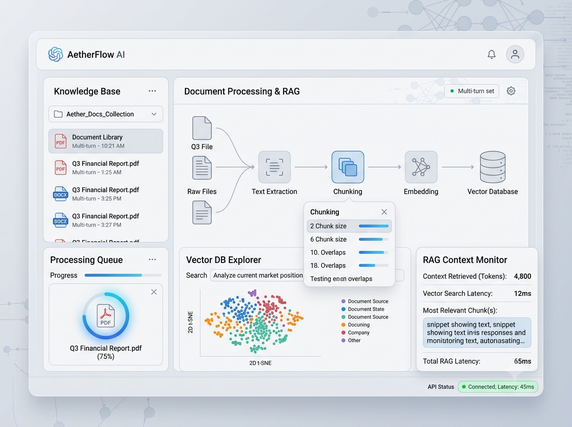Choose the 6 Chunk size option

click(x=349, y=239)
